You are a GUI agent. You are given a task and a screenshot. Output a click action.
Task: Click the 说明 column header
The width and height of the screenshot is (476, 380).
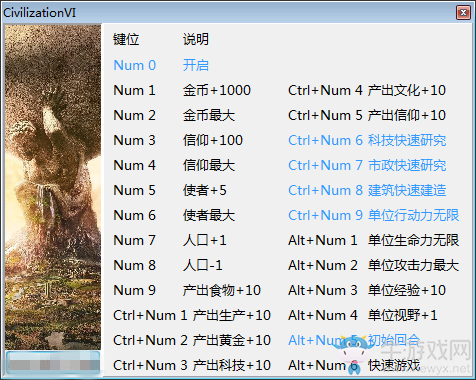[x=196, y=39]
